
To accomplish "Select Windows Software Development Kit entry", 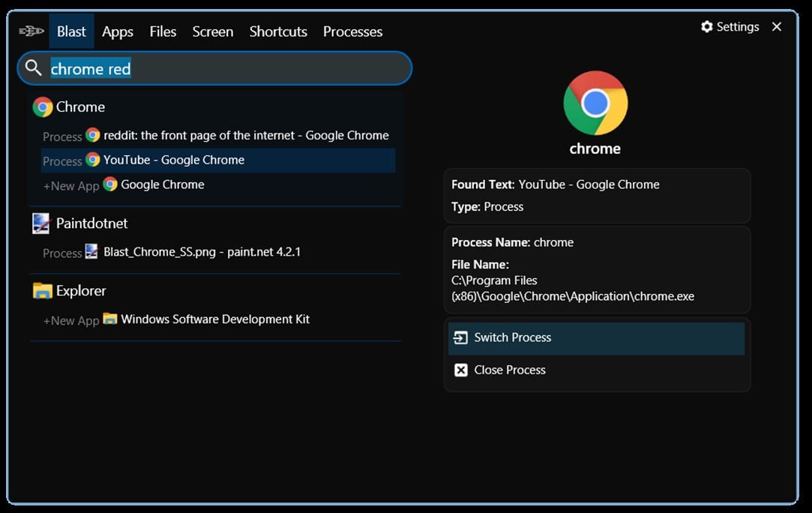I will tap(217, 319).
